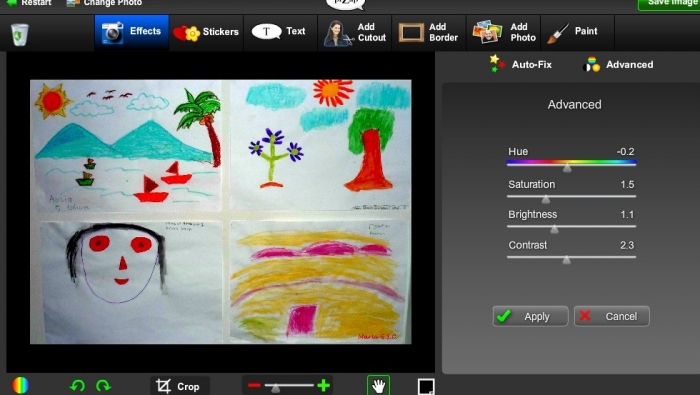Select the hand pan tool
700x395 pixels.
click(379, 386)
